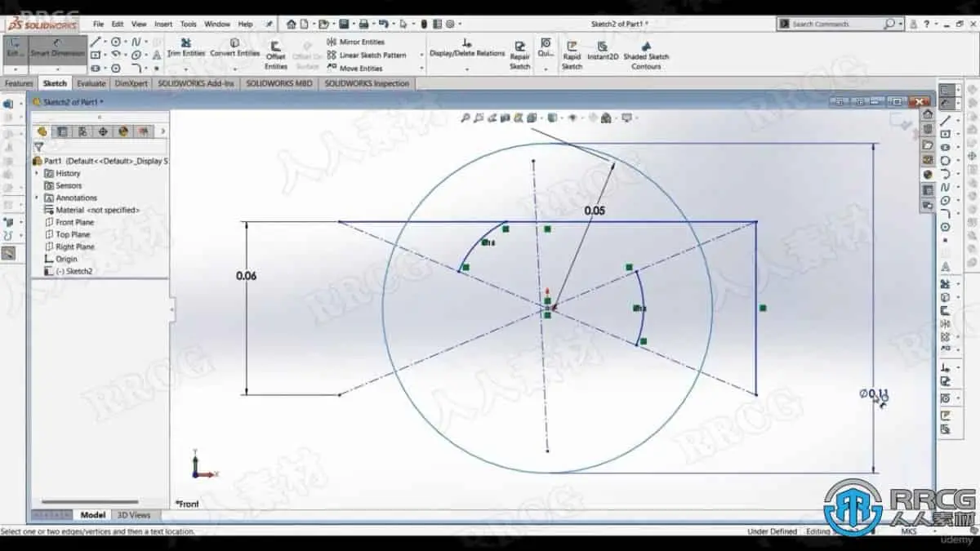Click the filter funnel icon in tree
Screen dimensions: 980x551
[38, 148]
